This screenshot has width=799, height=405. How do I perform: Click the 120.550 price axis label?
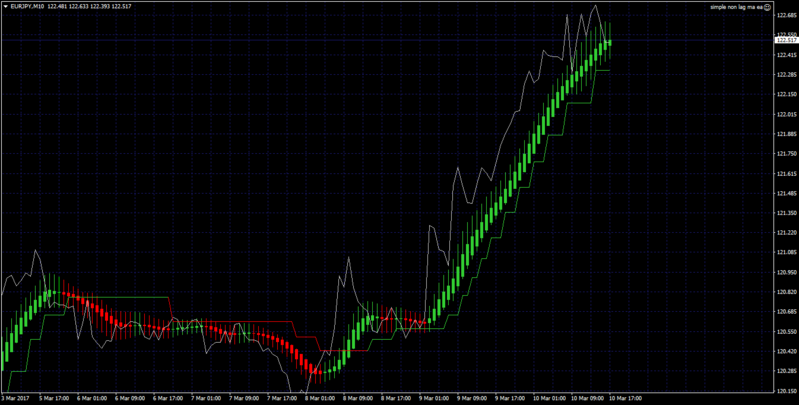point(786,332)
